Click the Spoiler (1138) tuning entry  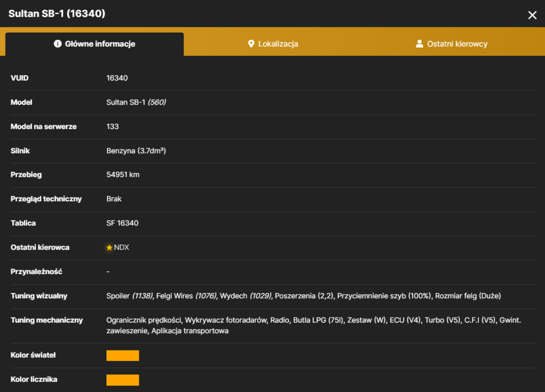pos(129,296)
